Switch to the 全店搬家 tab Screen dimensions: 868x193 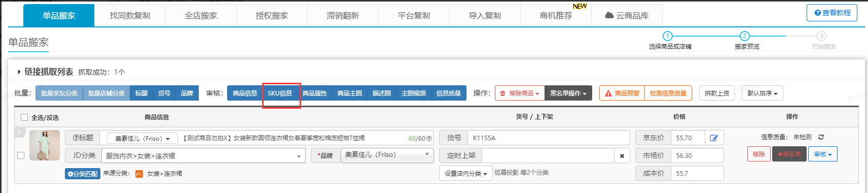[201, 15]
